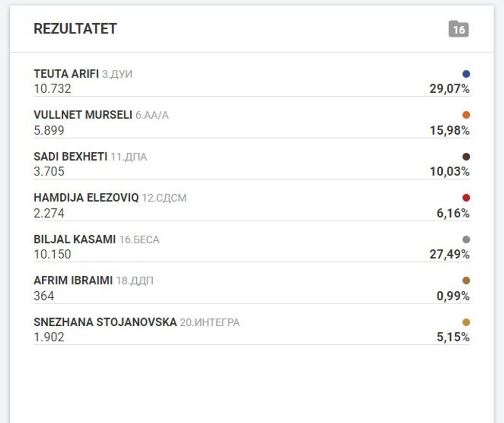The height and width of the screenshot is (423, 504).
Task: Select the yellow dot beside Snezhana Stojanovska
Action: click(x=466, y=323)
